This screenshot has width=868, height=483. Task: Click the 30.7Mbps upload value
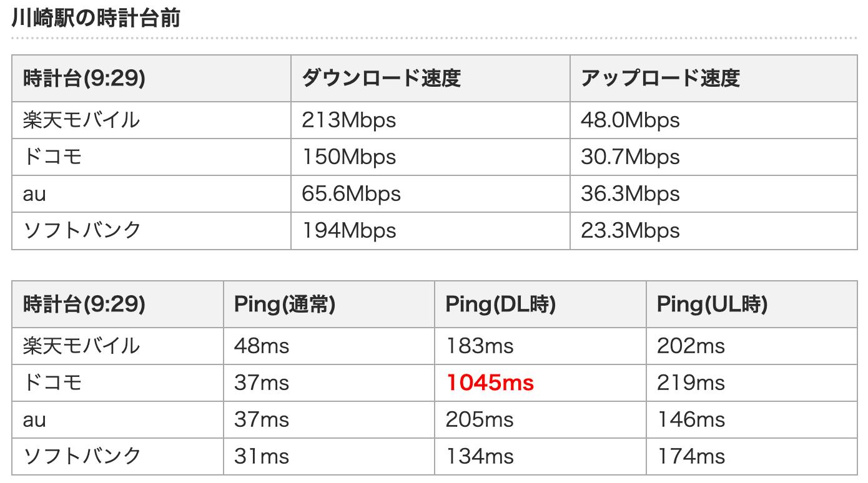[x=630, y=156]
